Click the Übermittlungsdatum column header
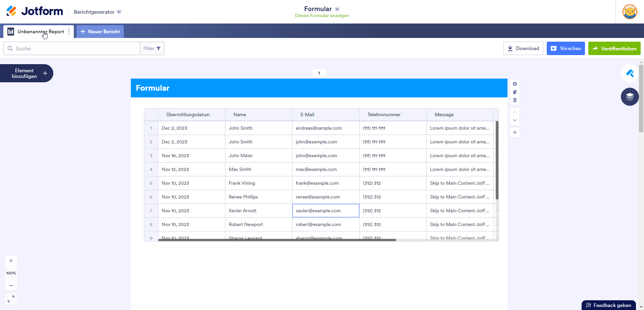The image size is (644, 310). 192,115
